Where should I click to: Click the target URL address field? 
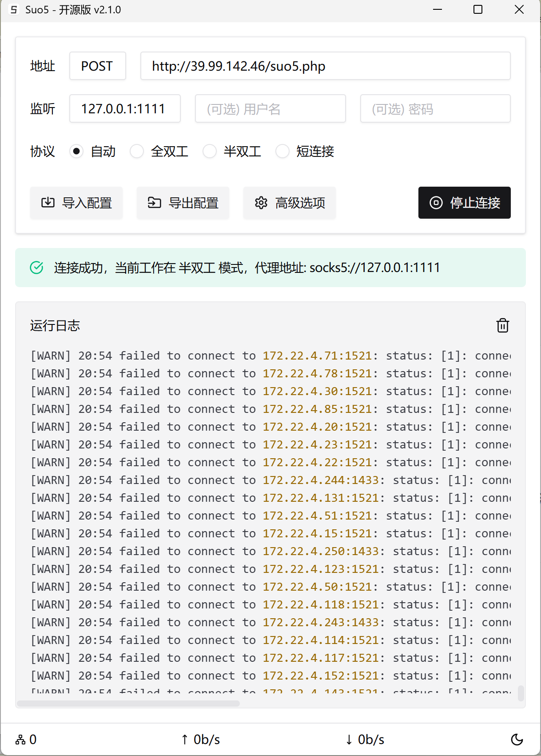(x=326, y=66)
